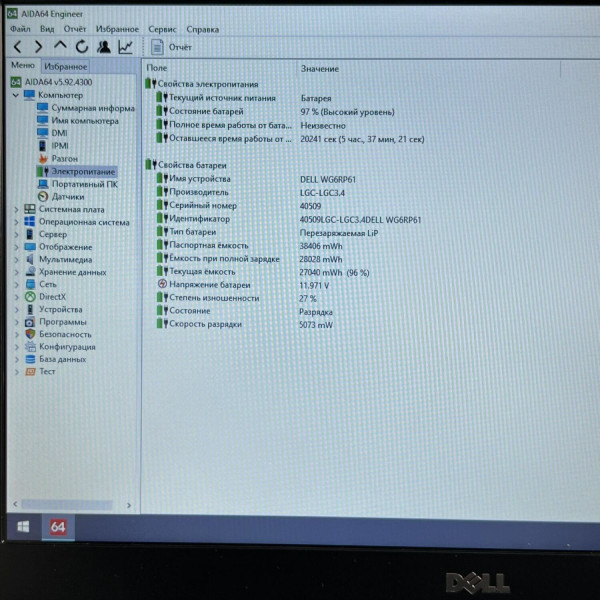Move up one level with the up arrow icon

tap(60, 46)
